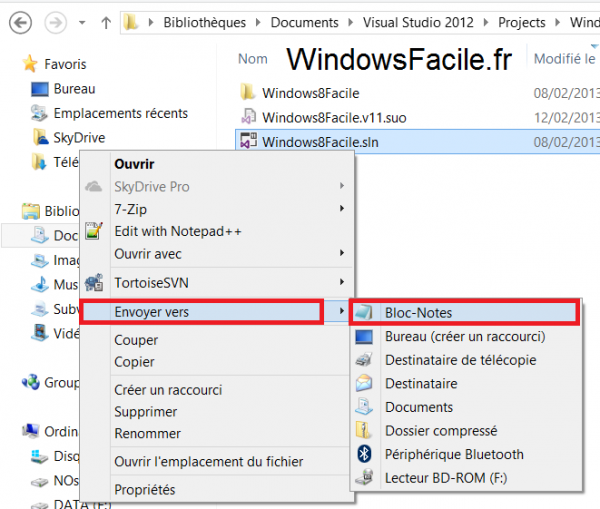
Task: Open SkyDrive in the sidebar
Action: coord(79,138)
